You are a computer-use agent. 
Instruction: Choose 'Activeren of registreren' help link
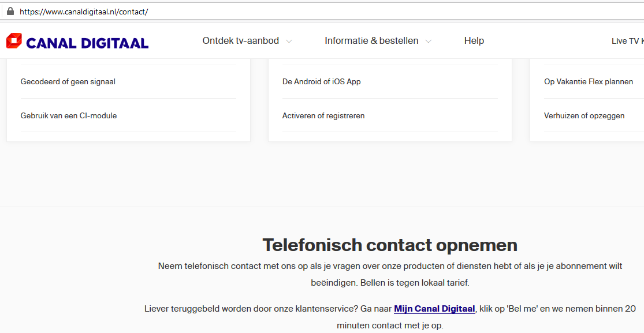tap(323, 116)
